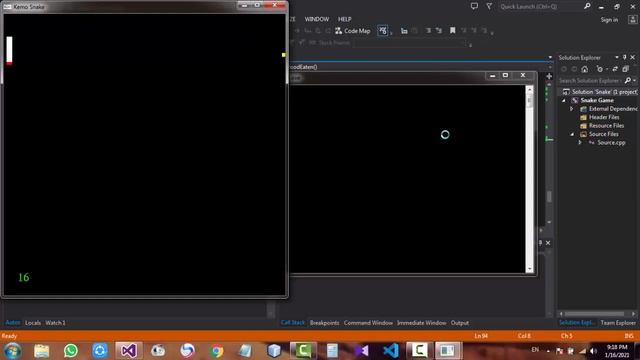Click the yellow food block in snake game
The height and width of the screenshot is (360, 640).
pyautogui.click(x=284, y=55)
